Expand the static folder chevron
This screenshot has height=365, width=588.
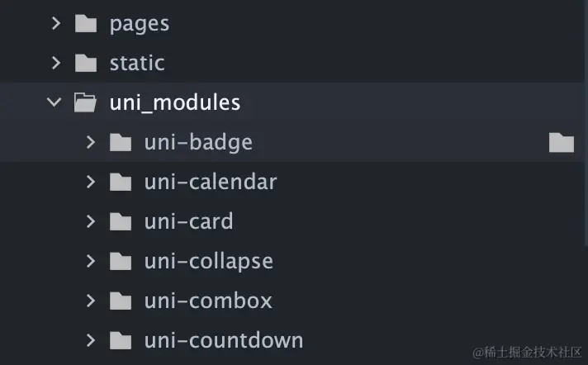point(55,63)
